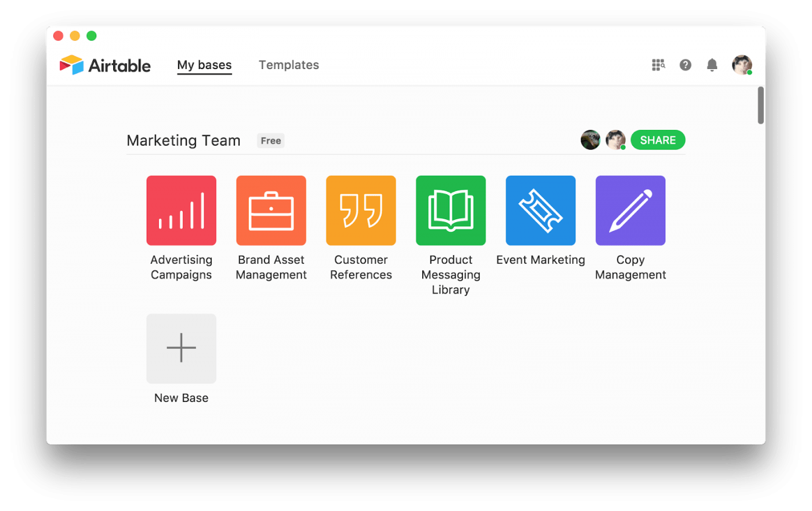This screenshot has height=511, width=812.
Task: Open the Brand Asset Management briefcase icon
Action: [x=271, y=211]
